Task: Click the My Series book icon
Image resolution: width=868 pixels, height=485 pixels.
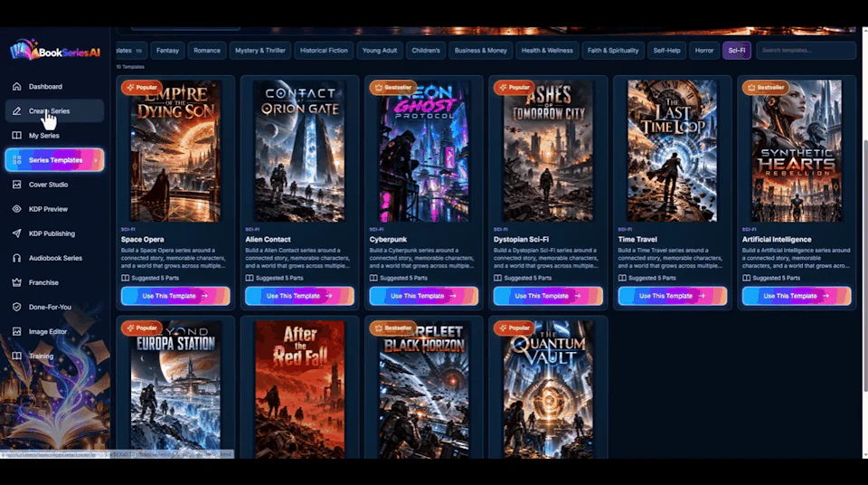Action: [17, 135]
